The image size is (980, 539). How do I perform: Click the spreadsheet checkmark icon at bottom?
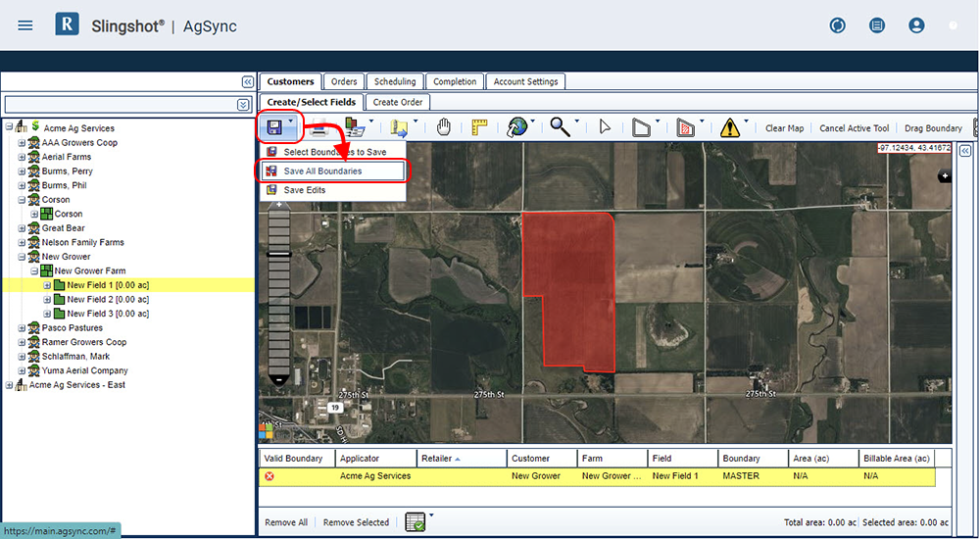[x=415, y=521]
